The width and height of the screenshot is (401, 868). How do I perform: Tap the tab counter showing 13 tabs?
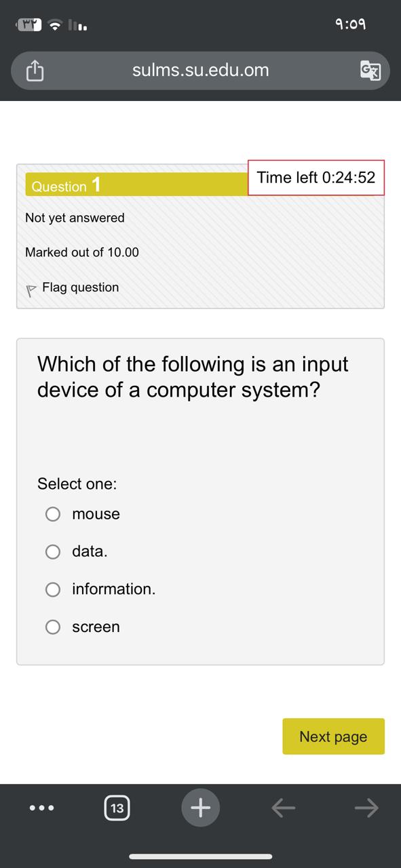tap(117, 808)
